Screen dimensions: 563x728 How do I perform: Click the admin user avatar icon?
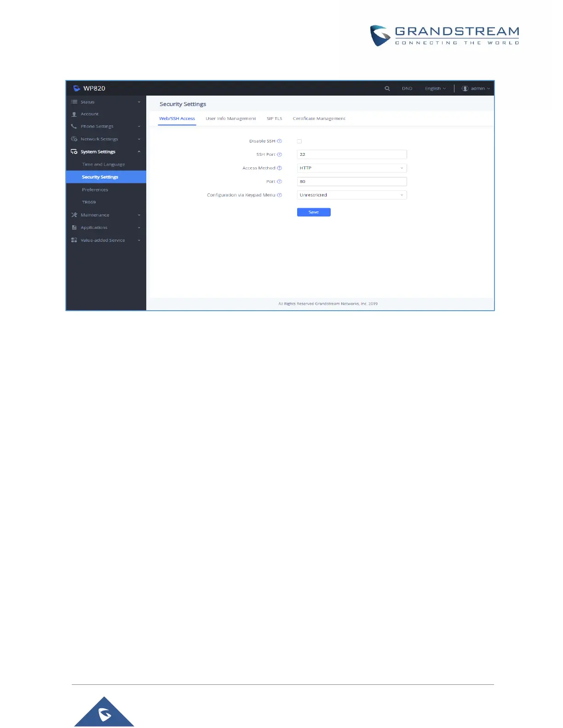[x=465, y=88]
